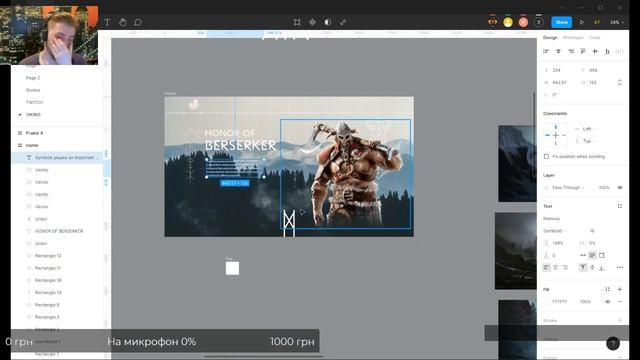Click align horizontal centers icon
This screenshot has width=640, height=360.
click(x=558, y=51)
